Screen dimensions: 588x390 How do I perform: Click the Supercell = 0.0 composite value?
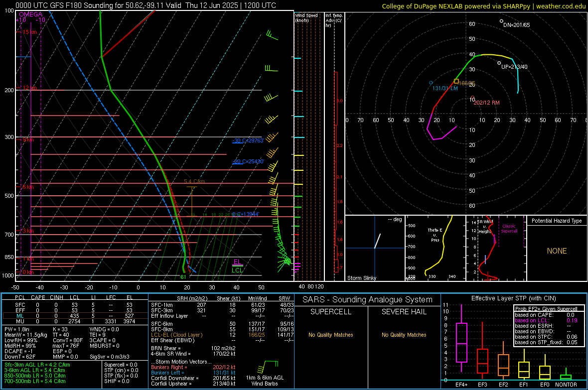[x=121, y=365]
